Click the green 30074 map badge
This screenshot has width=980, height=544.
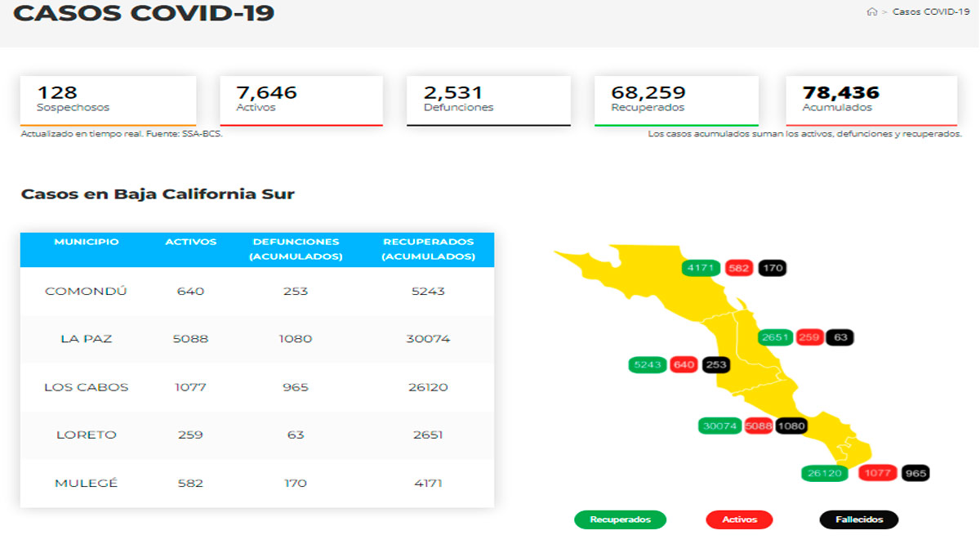[720, 426]
